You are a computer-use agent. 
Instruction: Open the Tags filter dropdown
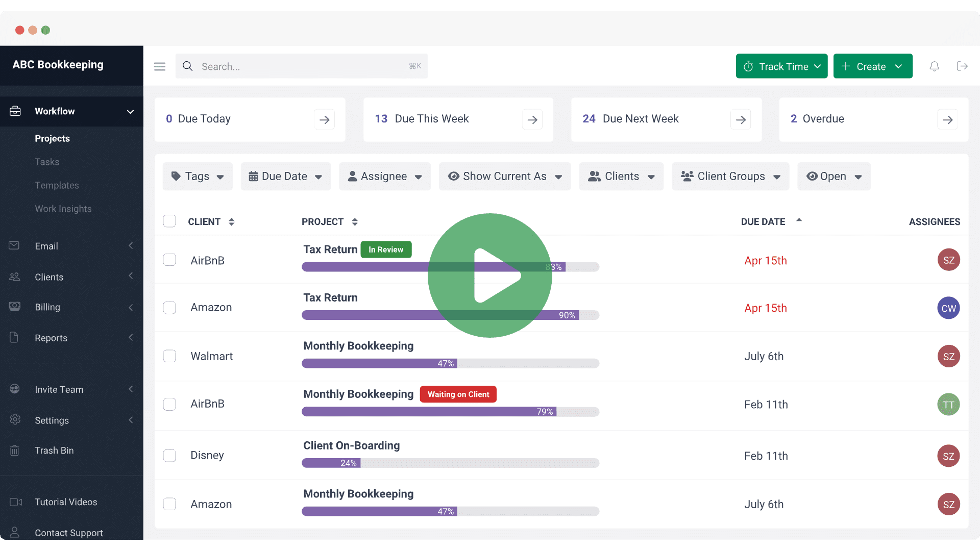pos(198,177)
